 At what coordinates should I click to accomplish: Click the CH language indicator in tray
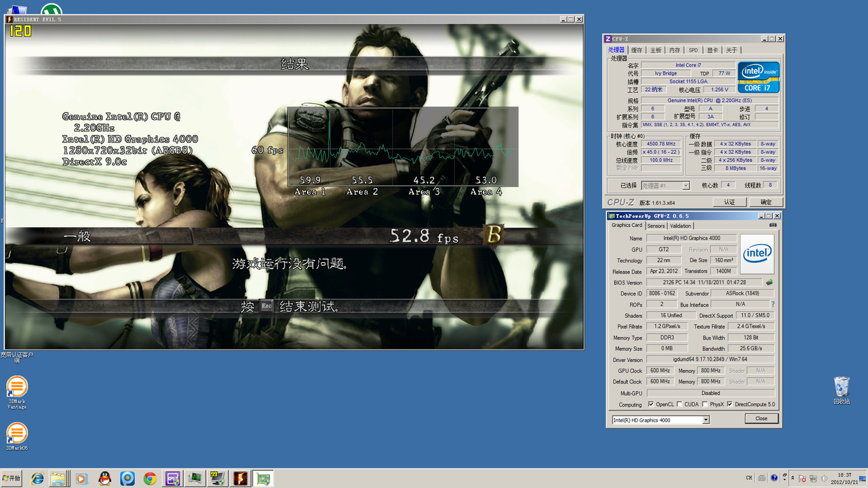pyautogui.click(x=749, y=479)
